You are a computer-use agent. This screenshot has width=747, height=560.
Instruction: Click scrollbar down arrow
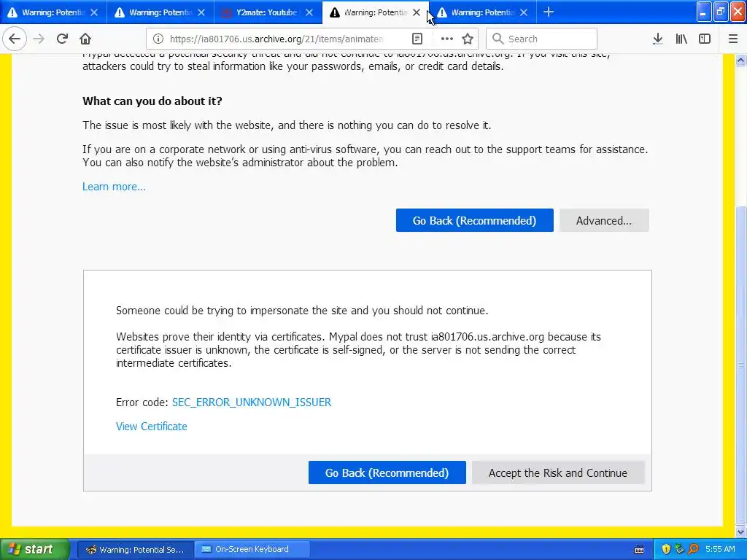coord(740,532)
